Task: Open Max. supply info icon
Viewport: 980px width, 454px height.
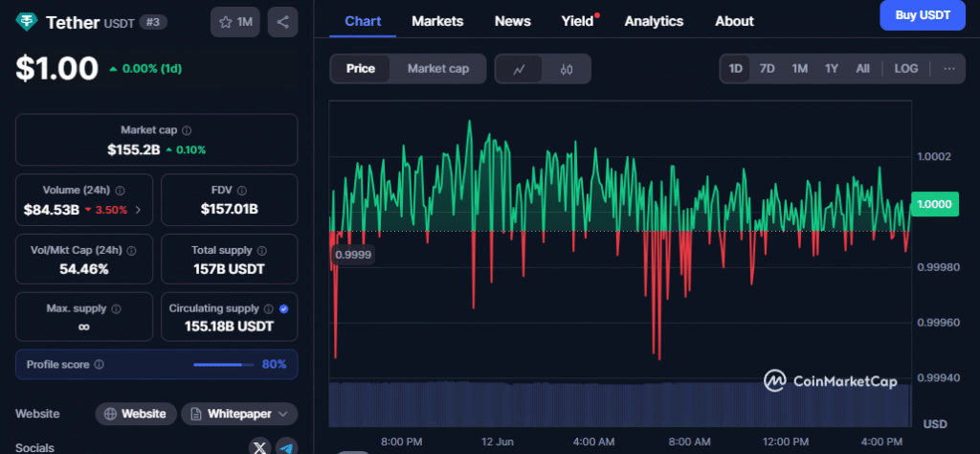Action: click(x=116, y=309)
